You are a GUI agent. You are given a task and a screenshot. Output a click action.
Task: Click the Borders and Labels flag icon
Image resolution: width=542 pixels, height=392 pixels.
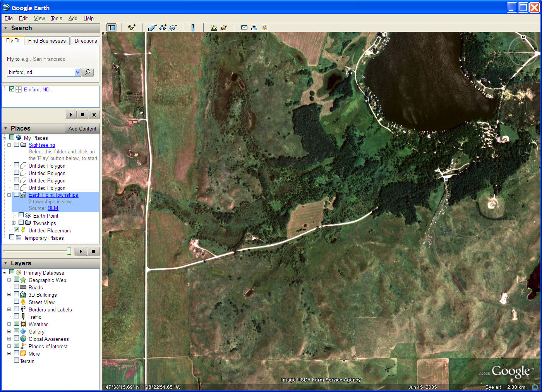pyautogui.click(x=23, y=309)
